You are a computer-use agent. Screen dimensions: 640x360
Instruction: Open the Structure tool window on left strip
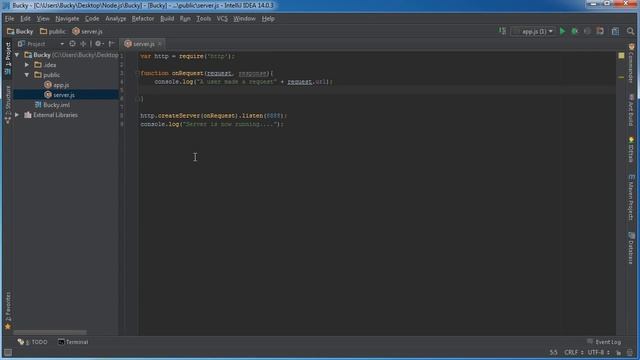(8, 104)
